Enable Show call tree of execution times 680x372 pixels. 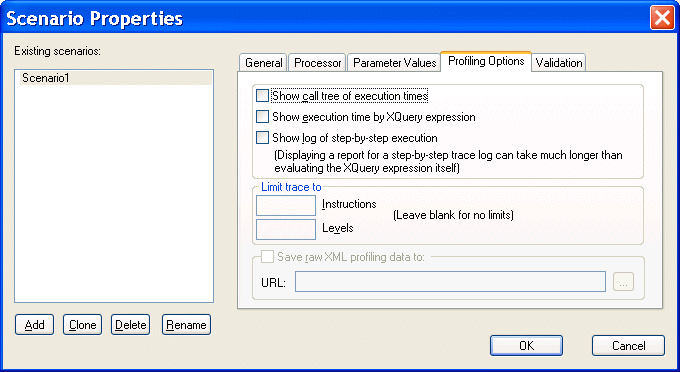click(262, 96)
